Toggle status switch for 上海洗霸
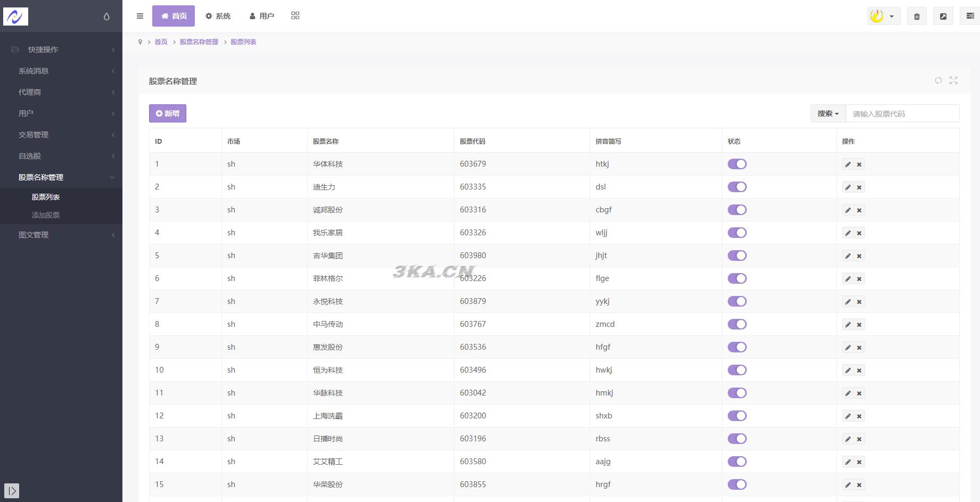Image resolution: width=980 pixels, height=502 pixels. (737, 416)
